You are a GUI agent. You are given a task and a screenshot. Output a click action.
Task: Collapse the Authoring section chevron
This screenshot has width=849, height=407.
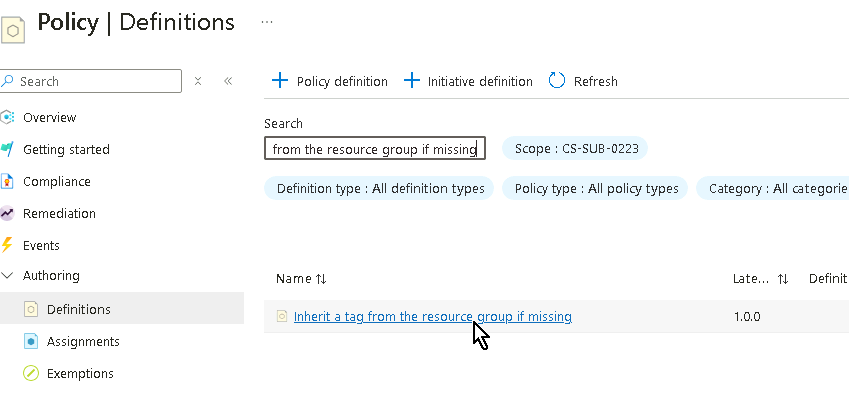8,275
